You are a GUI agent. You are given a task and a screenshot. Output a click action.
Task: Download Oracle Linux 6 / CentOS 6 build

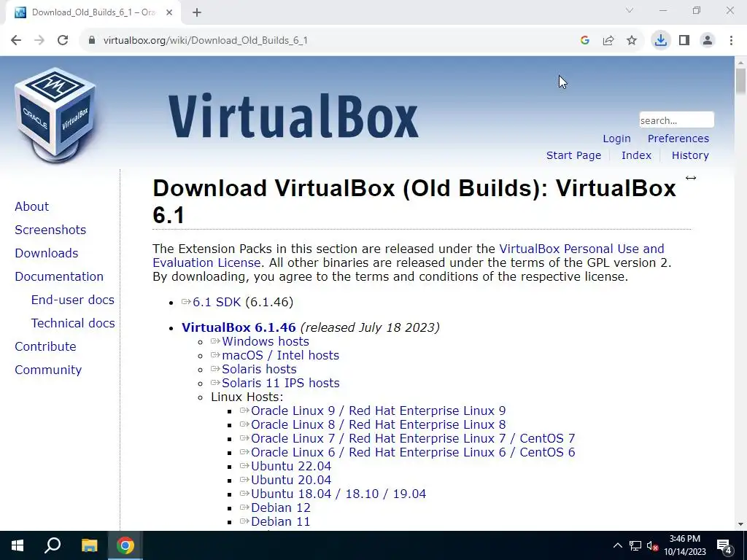click(x=413, y=452)
